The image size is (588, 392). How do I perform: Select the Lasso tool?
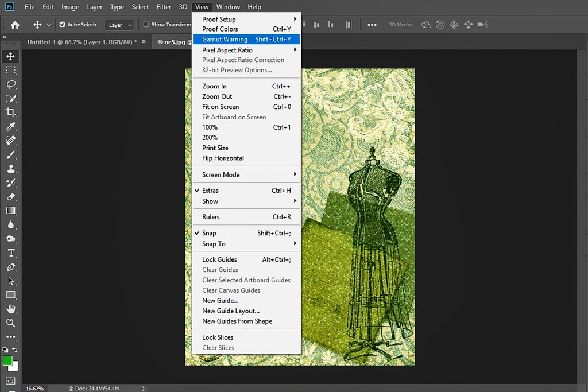pos(10,84)
